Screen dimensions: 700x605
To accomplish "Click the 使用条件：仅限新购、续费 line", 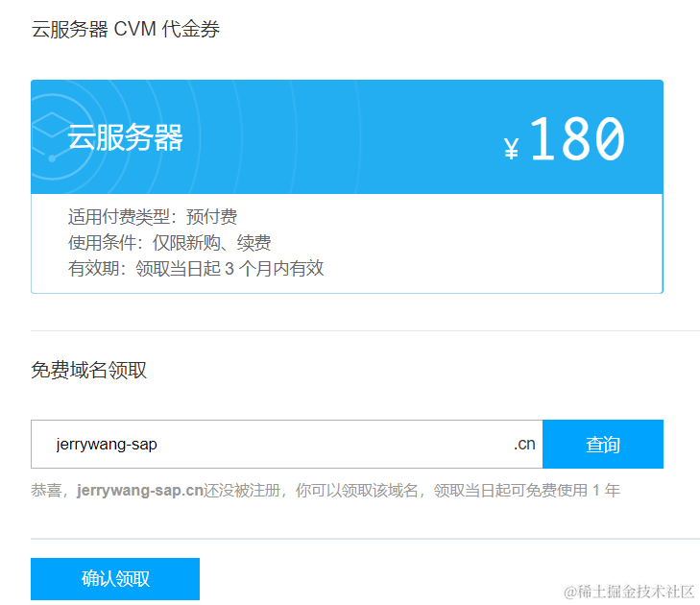I will pos(170,242).
